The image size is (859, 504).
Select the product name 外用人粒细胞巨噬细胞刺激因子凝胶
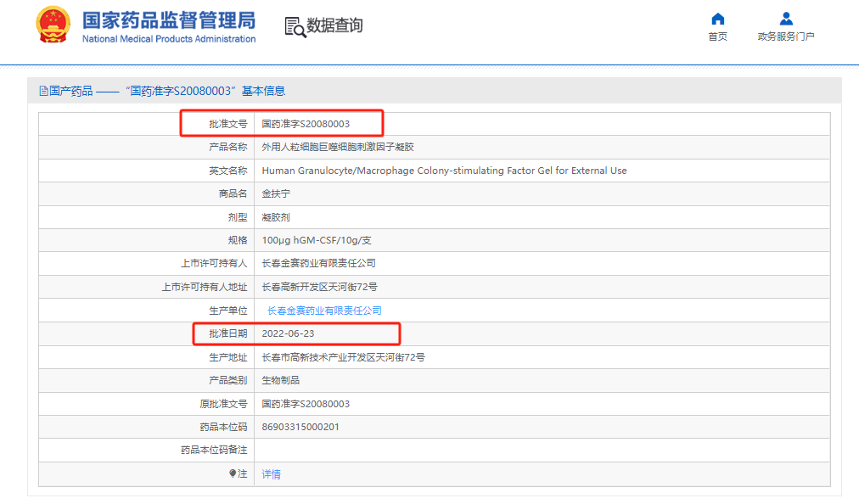pyautogui.click(x=338, y=147)
